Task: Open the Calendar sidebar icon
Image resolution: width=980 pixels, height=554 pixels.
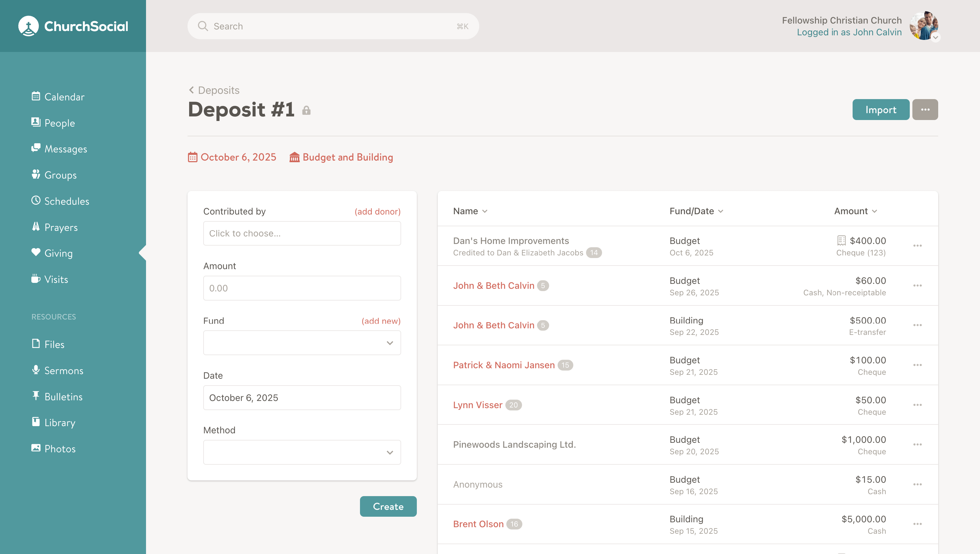Action: point(36,96)
